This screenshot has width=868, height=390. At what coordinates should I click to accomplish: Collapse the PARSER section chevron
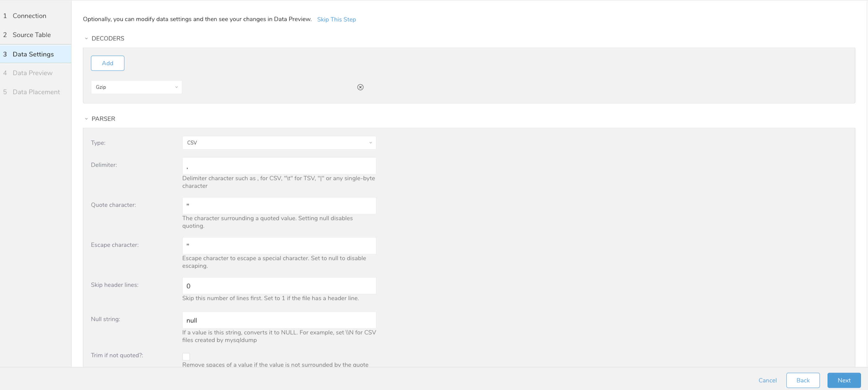pyautogui.click(x=86, y=119)
